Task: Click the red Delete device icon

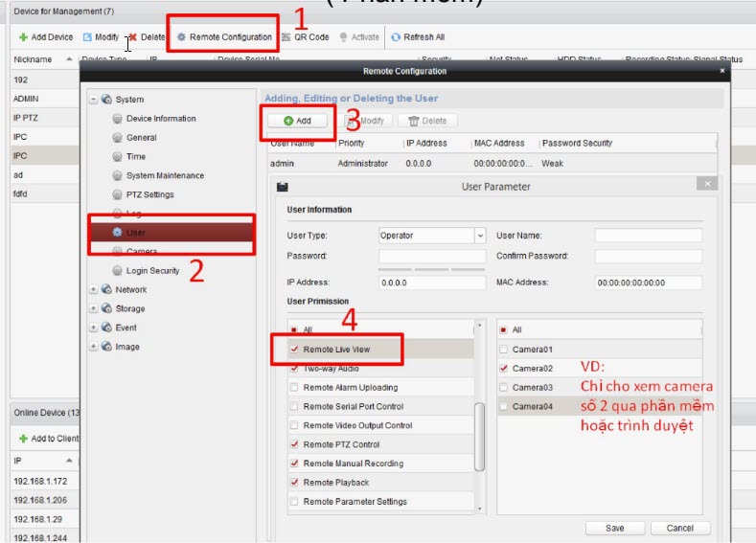Action: click(x=132, y=37)
